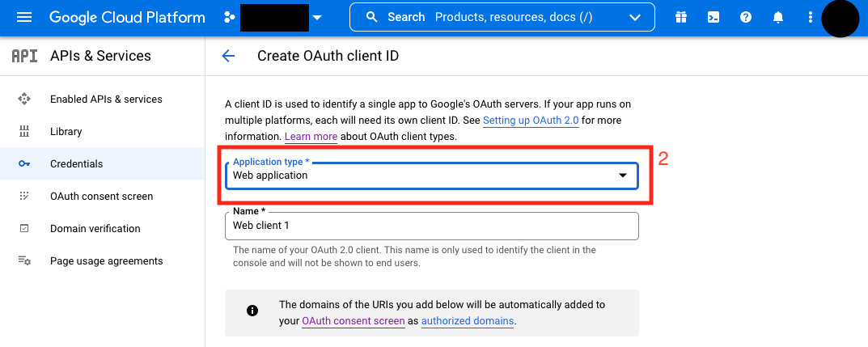The height and width of the screenshot is (347, 868).
Task: Click the info icon in gray notice
Action: pyautogui.click(x=252, y=311)
